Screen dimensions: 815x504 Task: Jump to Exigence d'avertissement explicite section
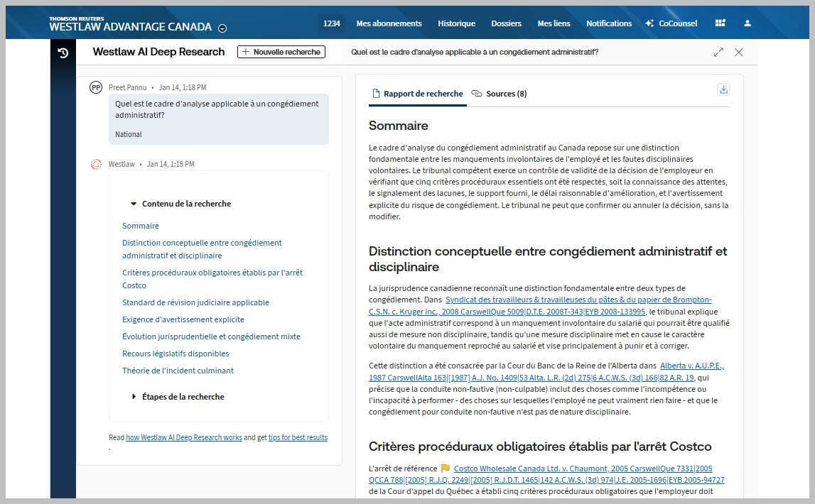[x=183, y=319]
